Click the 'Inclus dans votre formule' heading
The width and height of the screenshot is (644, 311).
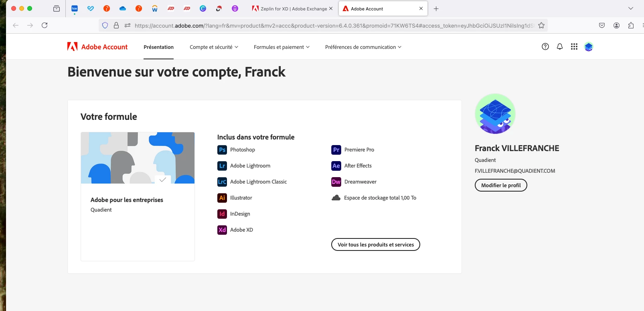click(x=256, y=137)
